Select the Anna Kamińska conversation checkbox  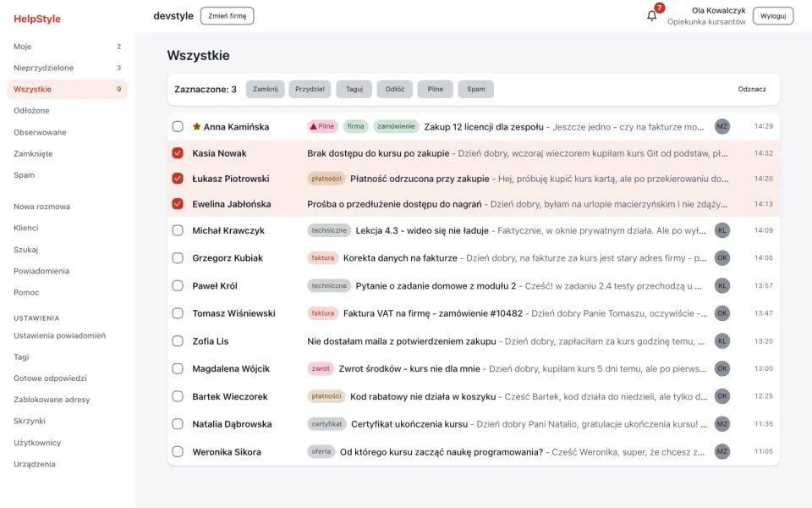[x=178, y=126]
